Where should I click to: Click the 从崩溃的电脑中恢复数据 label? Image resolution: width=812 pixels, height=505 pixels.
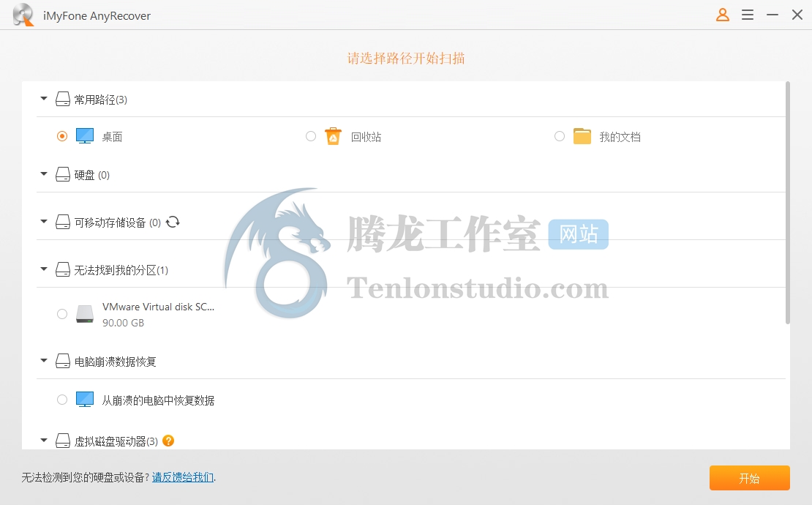[x=158, y=400]
